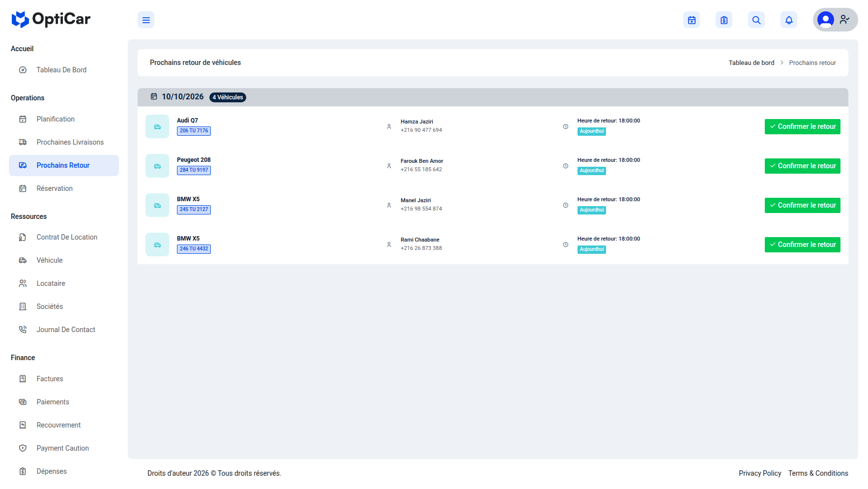Click the 284 TU 9197 plate badge
868x489 pixels.
pyautogui.click(x=194, y=170)
